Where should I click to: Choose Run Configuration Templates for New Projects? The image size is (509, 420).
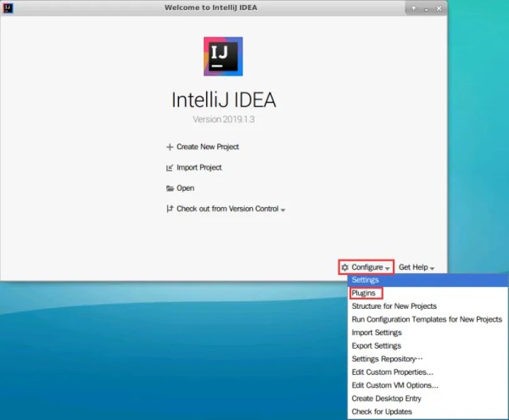[x=428, y=319]
